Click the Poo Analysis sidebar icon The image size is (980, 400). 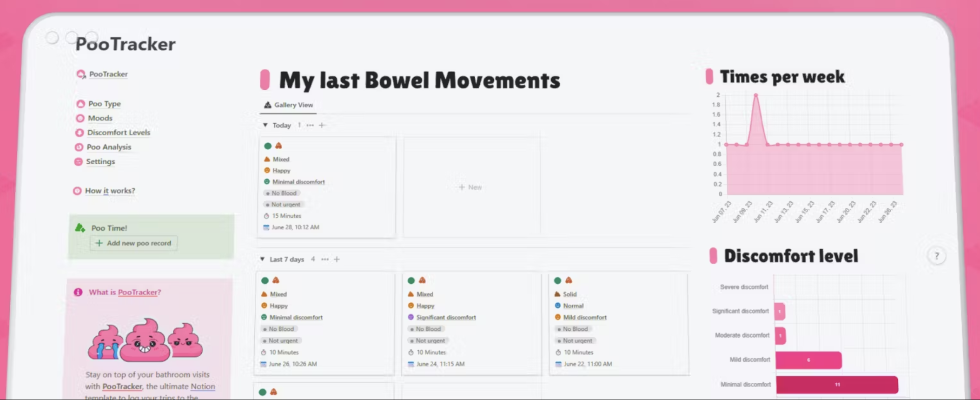[x=79, y=147]
